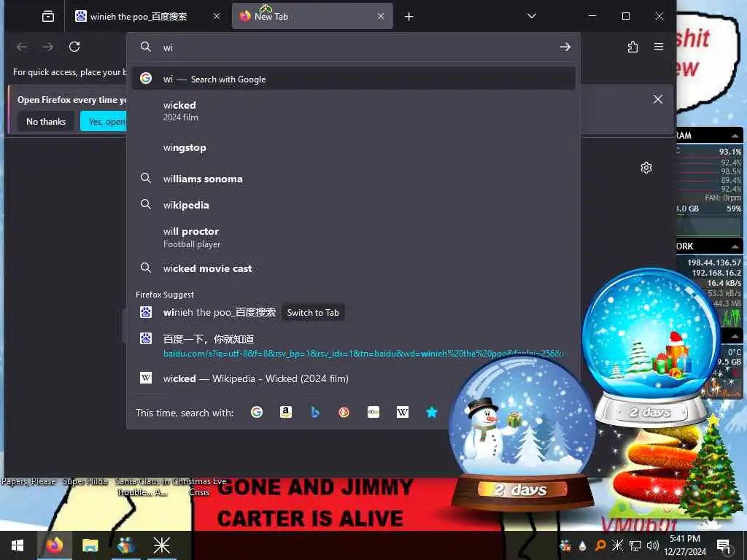Collapse the RAM section in the sidebar gadget
Image resolution: width=747 pixels, height=560 pixels.
pyautogui.click(x=735, y=136)
